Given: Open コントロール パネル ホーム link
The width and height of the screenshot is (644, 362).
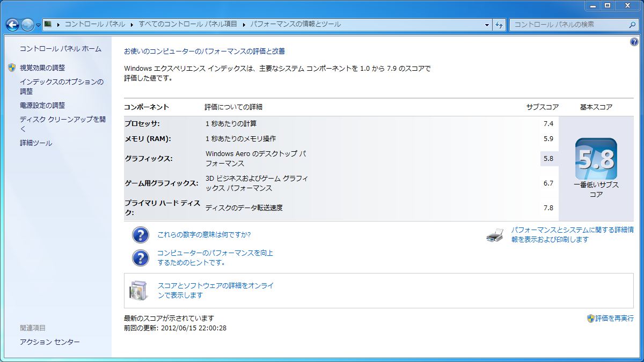Looking at the screenshot, I should point(61,49).
